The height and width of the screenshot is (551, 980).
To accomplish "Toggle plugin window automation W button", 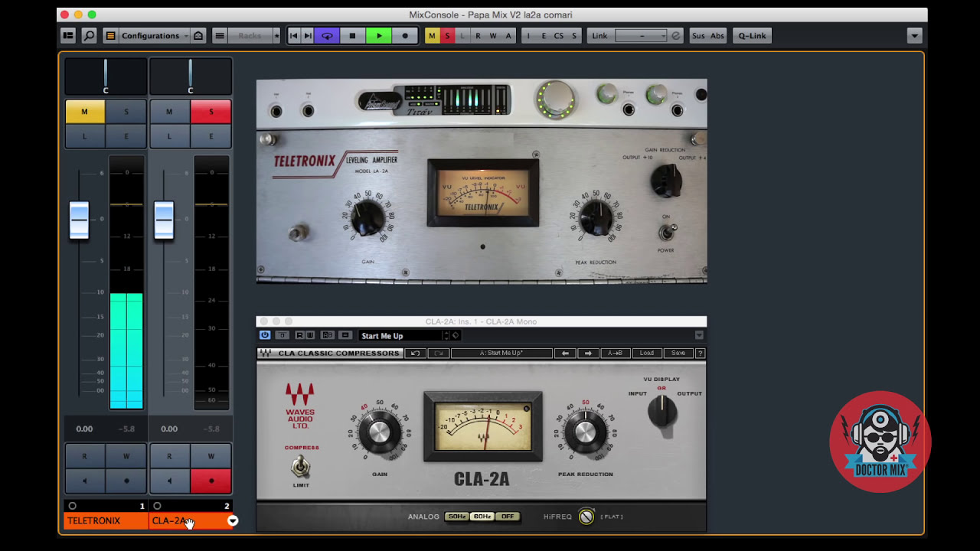I will point(309,335).
